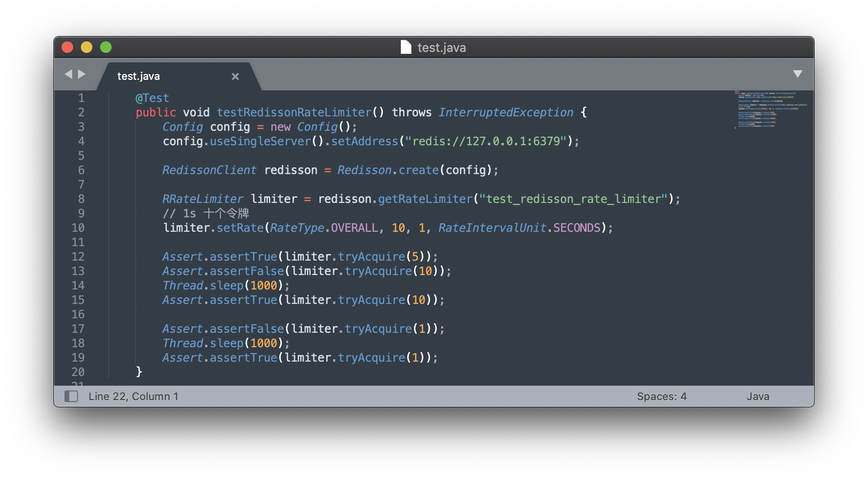This screenshot has width=868, height=478.
Task: Click the @Test annotation
Action: click(x=153, y=98)
